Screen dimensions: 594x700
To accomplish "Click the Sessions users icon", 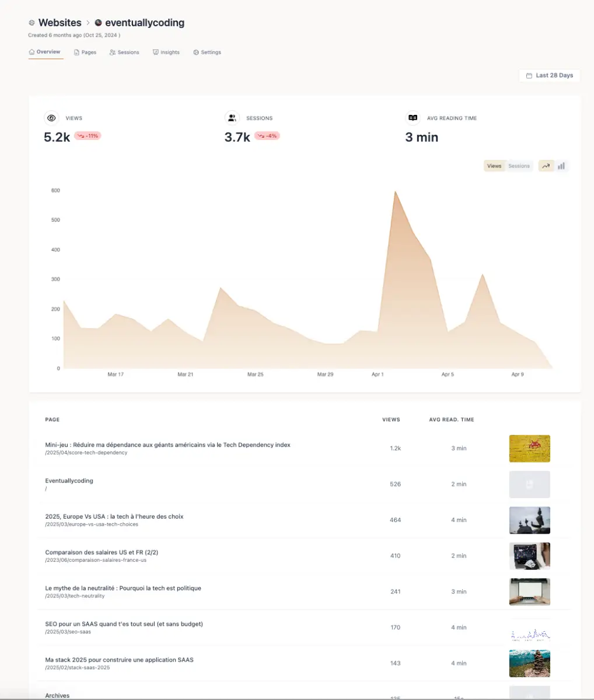I will click(x=232, y=118).
